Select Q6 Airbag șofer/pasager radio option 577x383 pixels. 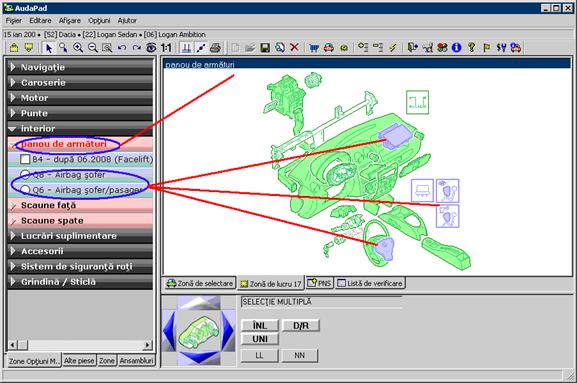pyautogui.click(x=25, y=190)
